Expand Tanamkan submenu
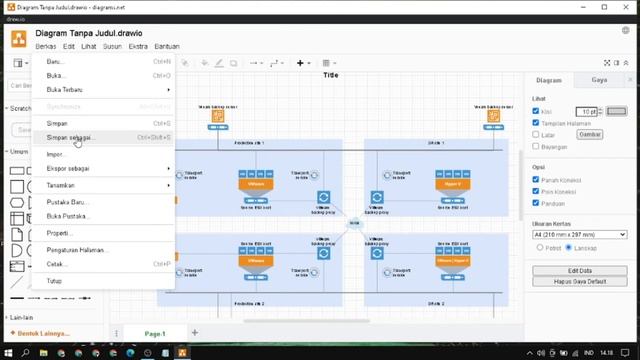The height and width of the screenshot is (360, 640). click(103, 185)
